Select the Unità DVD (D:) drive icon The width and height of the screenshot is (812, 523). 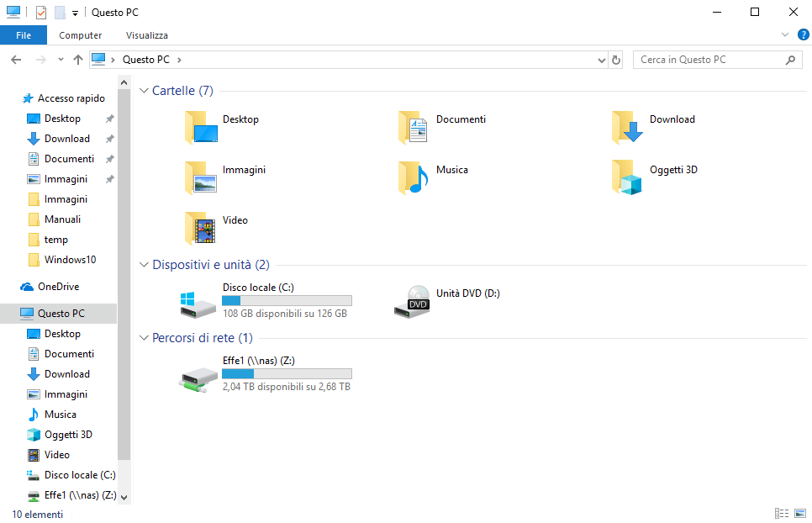pyautogui.click(x=412, y=304)
